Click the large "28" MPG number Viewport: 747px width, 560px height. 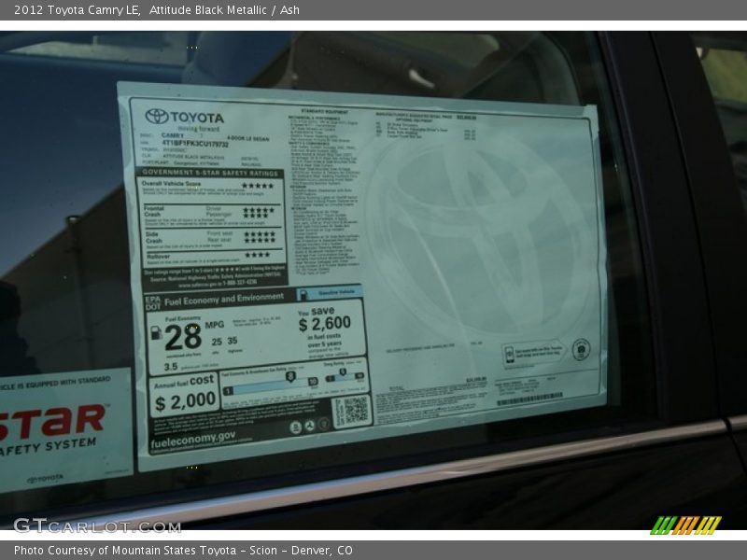coord(183,337)
